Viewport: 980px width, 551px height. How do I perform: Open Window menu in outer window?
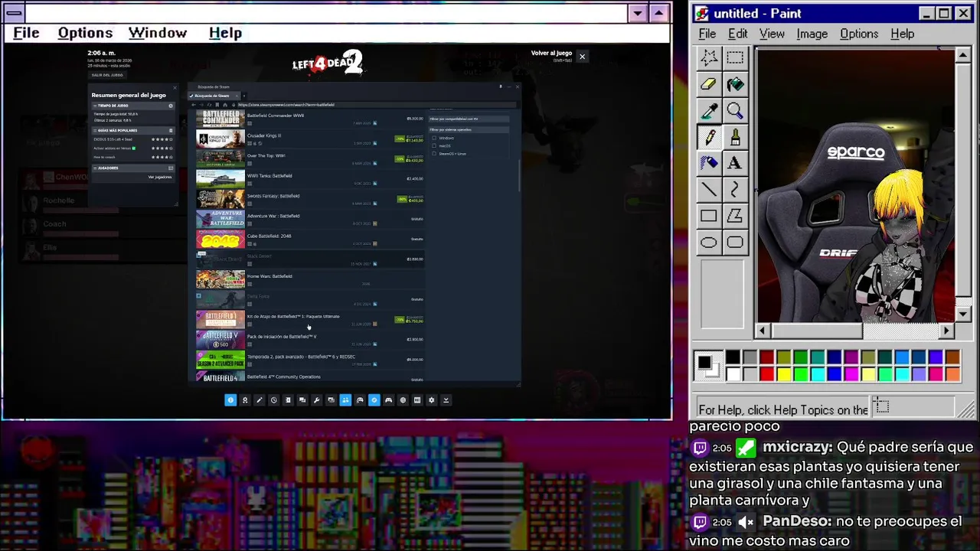(x=158, y=33)
